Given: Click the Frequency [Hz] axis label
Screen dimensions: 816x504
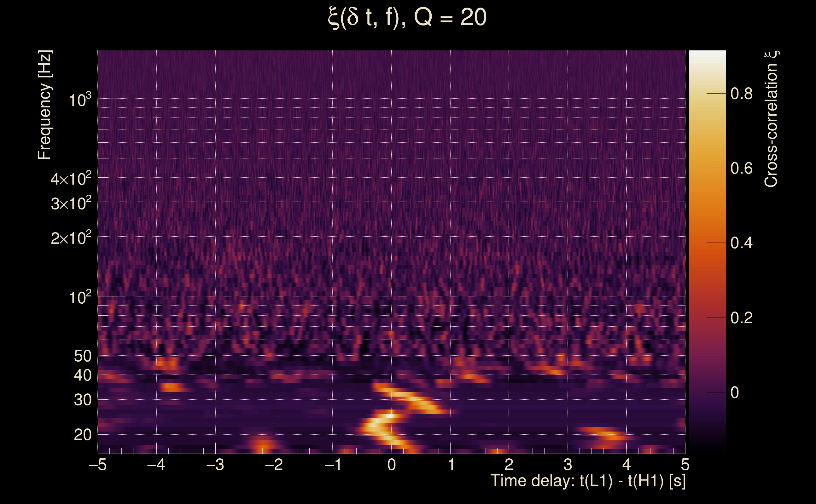Looking at the screenshot, I should pyautogui.click(x=44, y=105).
